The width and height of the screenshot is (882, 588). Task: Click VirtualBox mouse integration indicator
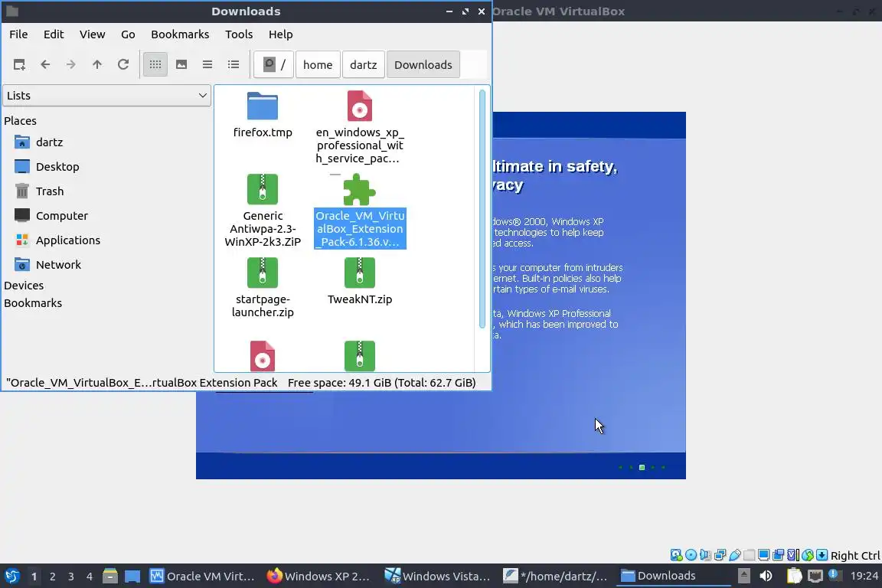point(808,555)
